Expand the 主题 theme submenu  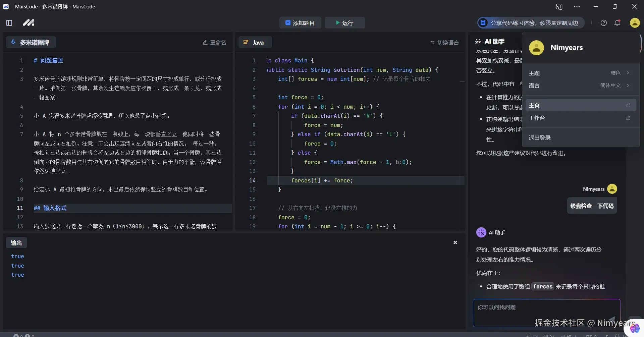pyautogui.click(x=579, y=73)
